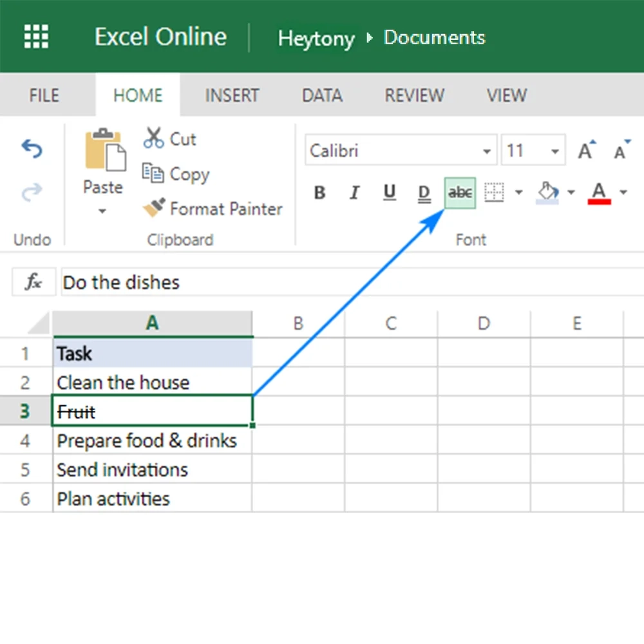
Task: Select the struck-through Fruit cell
Action: point(153,411)
